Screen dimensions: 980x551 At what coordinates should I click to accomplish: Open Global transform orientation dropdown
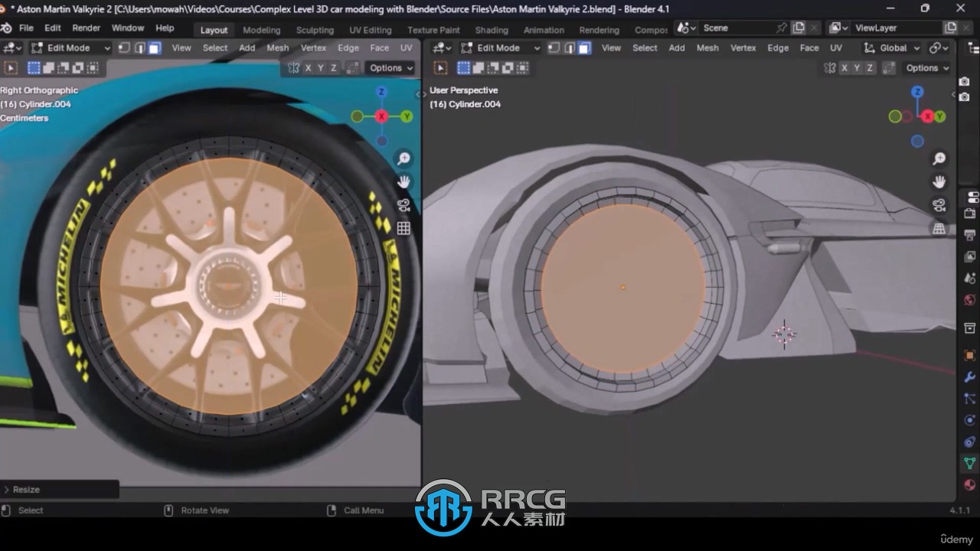pyautogui.click(x=892, y=47)
